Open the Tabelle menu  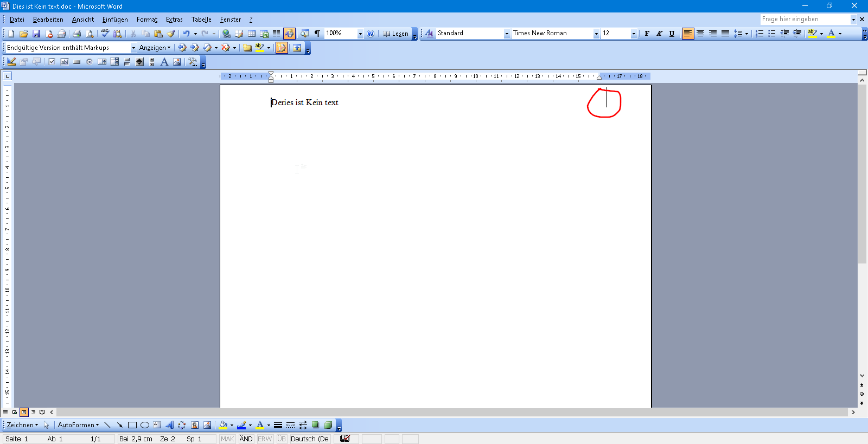tap(201, 20)
